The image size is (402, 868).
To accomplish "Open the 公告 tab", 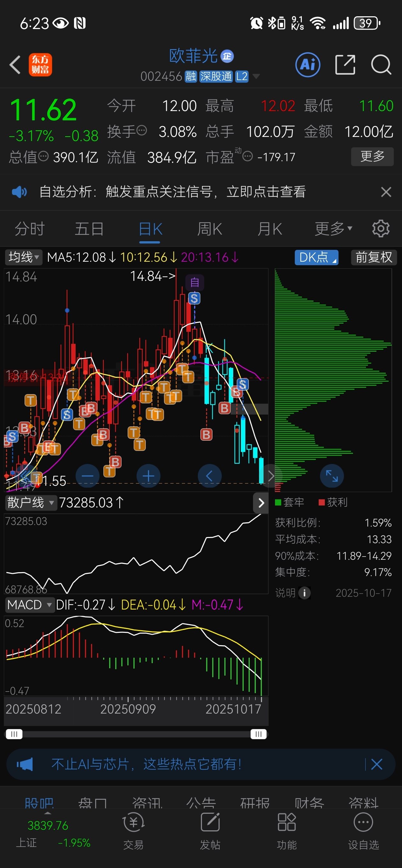I will pyautogui.click(x=201, y=803).
